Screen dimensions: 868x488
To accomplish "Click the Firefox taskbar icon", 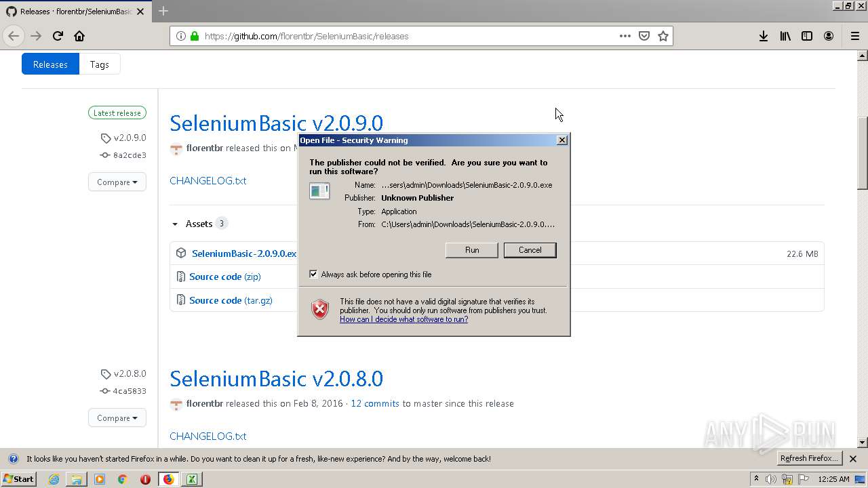I will [x=168, y=479].
